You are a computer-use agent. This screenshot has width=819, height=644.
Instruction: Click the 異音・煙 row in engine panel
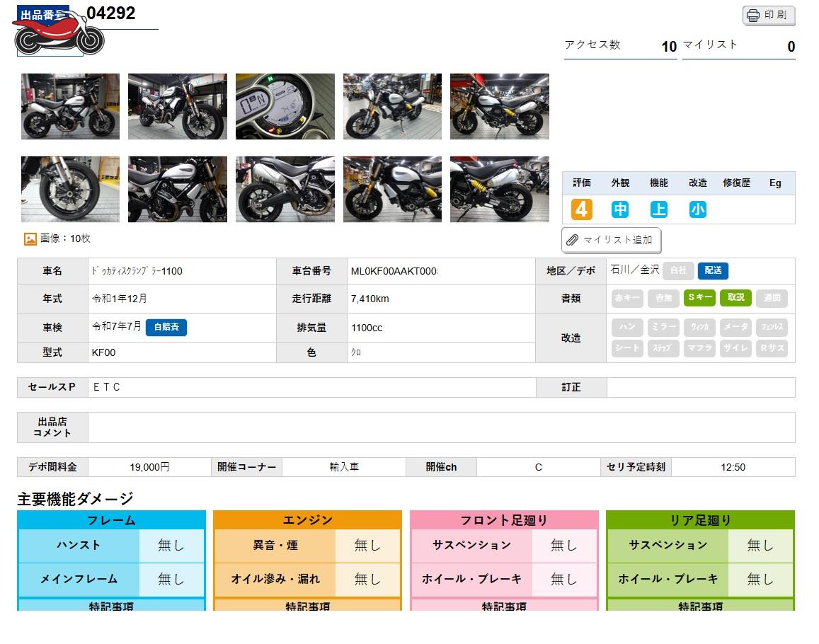point(308,546)
